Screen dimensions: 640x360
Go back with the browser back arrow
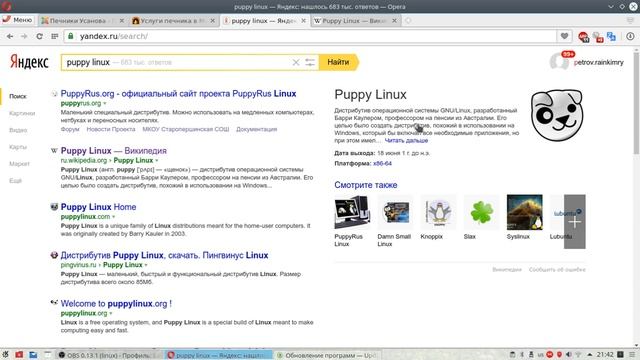[x=10, y=36]
